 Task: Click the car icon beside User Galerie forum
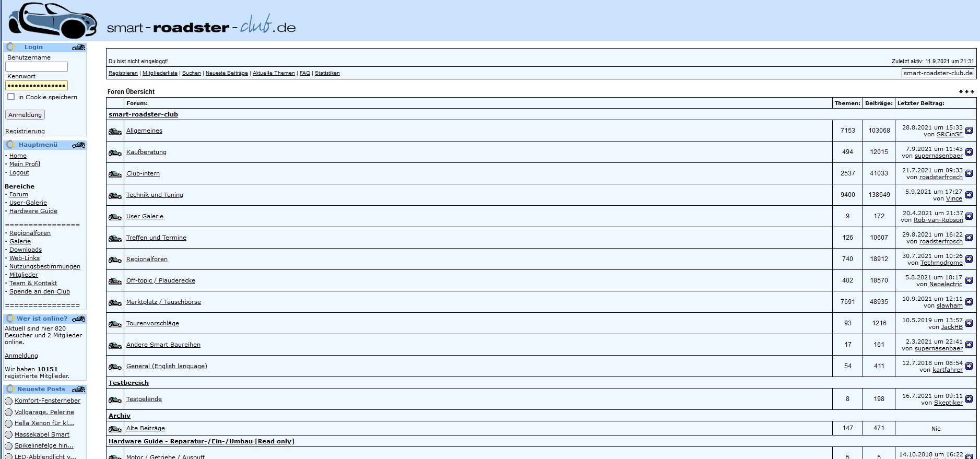click(115, 217)
